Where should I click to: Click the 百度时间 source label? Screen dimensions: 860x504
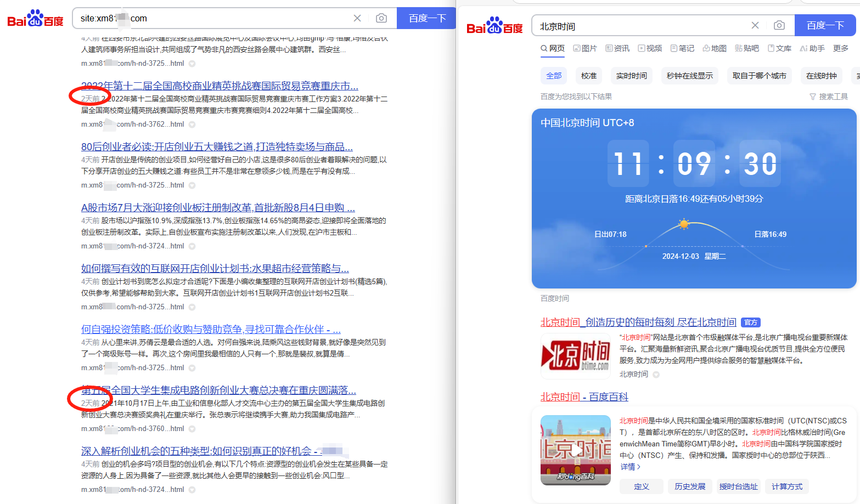point(555,298)
